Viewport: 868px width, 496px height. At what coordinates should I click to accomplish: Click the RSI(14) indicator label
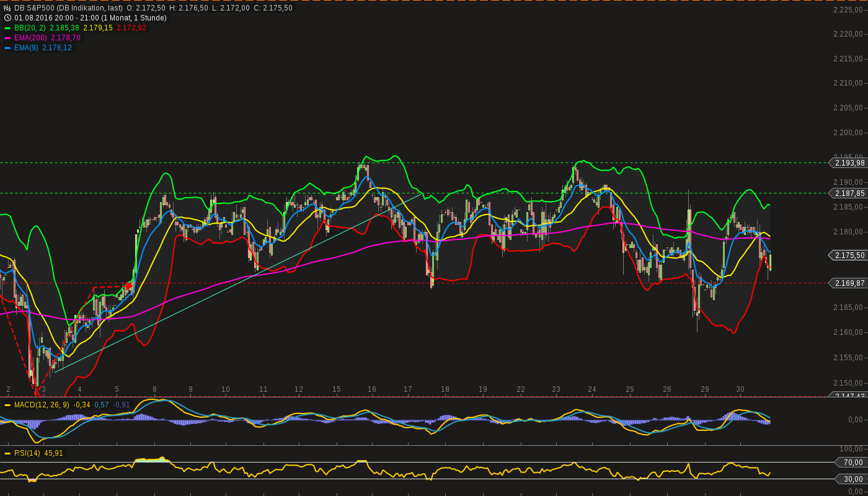click(x=27, y=453)
